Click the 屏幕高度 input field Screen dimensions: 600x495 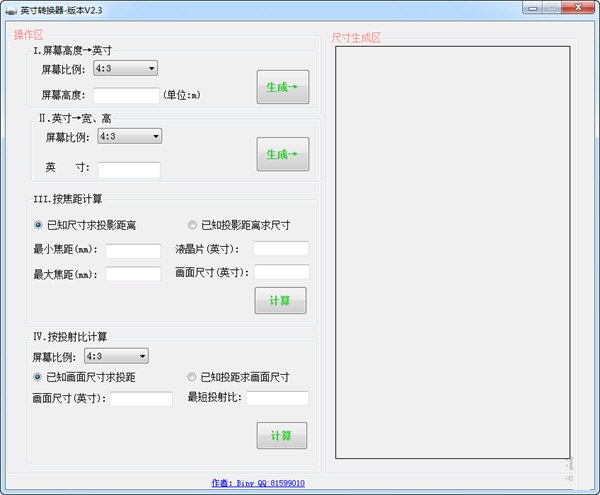[126, 95]
